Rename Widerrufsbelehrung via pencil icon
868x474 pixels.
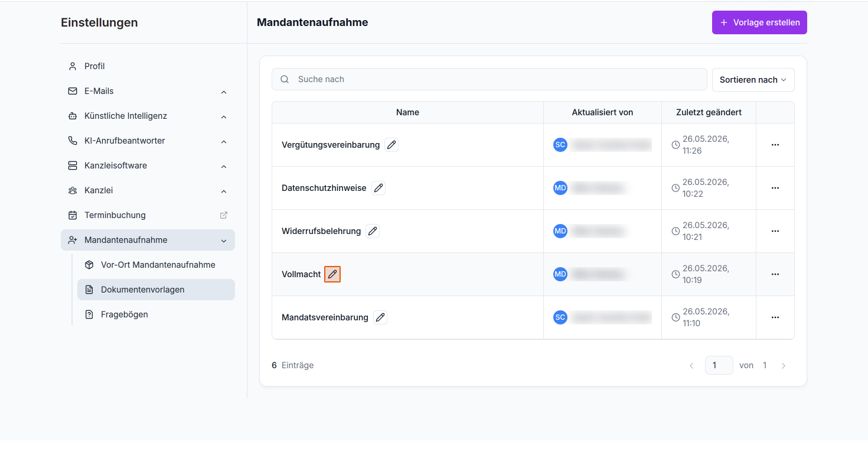click(373, 231)
